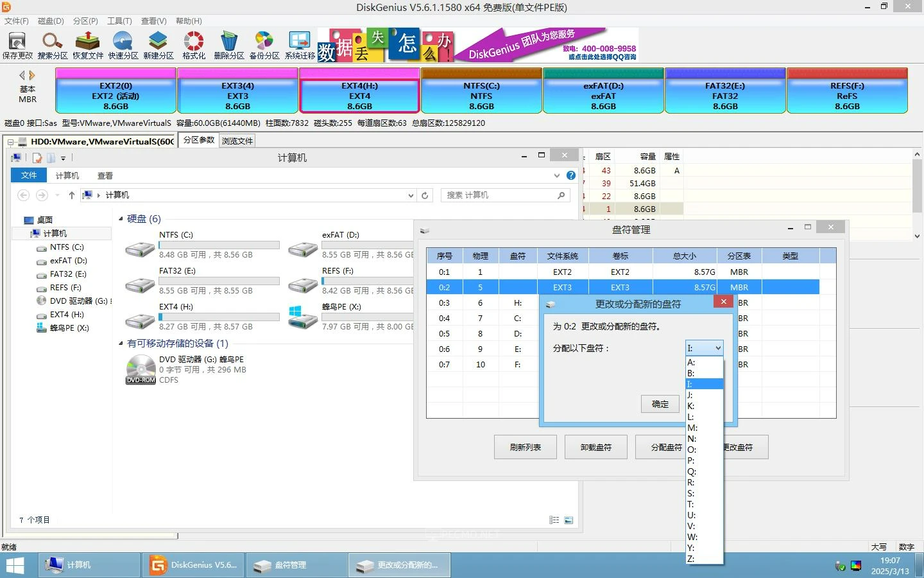924x578 pixels.
Task: Open the address bar history dropdown
Action: (x=411, y=195)
